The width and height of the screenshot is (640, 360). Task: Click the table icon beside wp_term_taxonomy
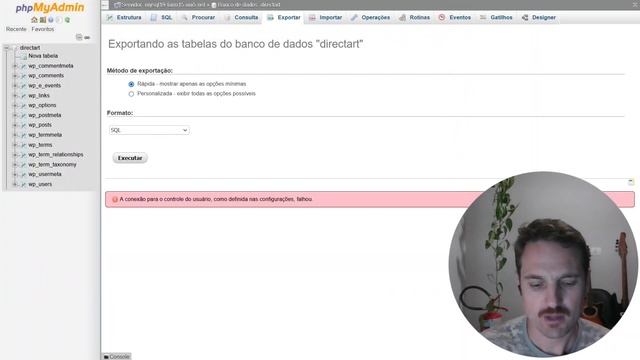point(23,164)
